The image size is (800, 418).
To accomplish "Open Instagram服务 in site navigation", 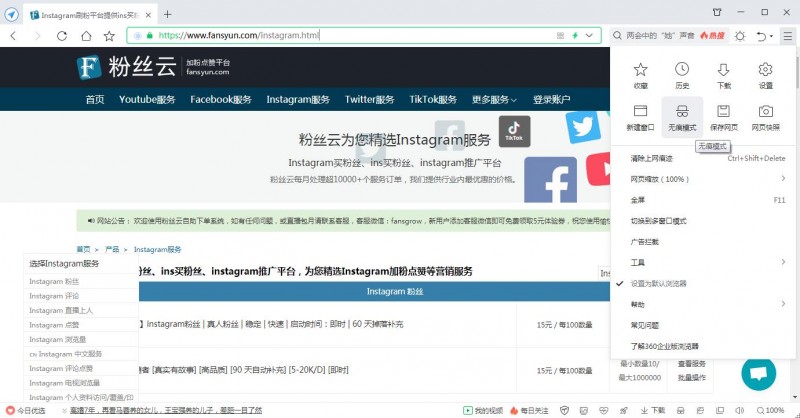I will (298, 100).
